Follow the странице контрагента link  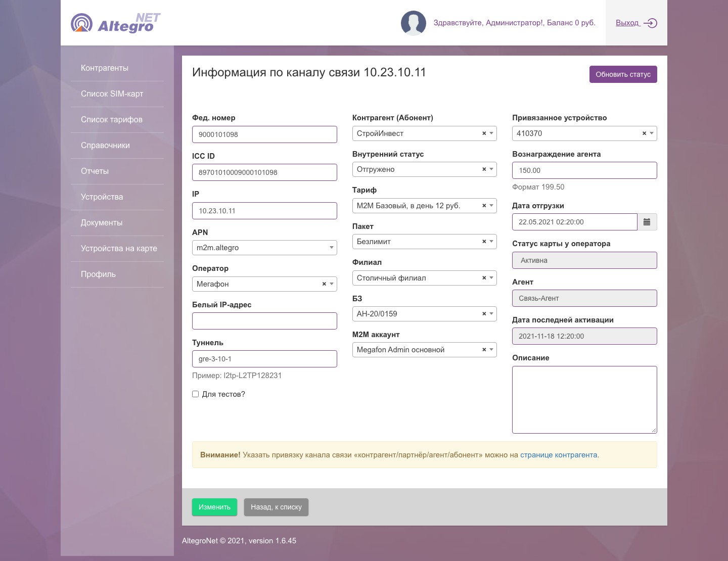559,455
